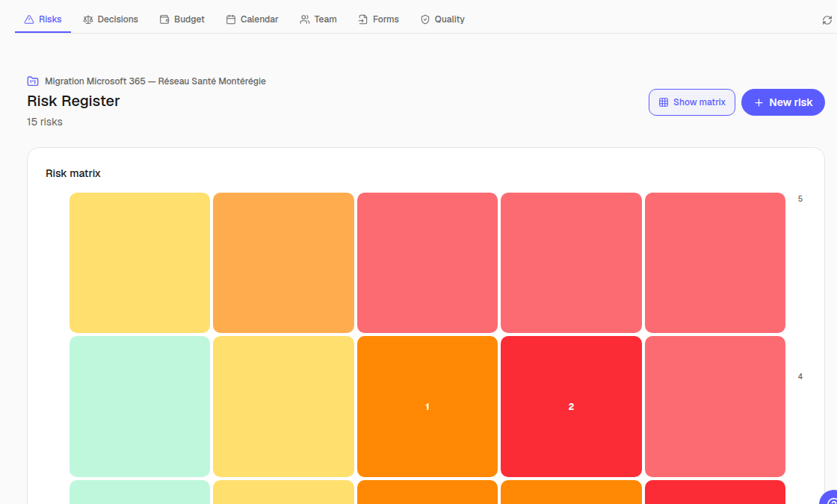Click the row label "4" on the matrix axis
Screen dimensions: 837x504
click(x=800, y=376)
